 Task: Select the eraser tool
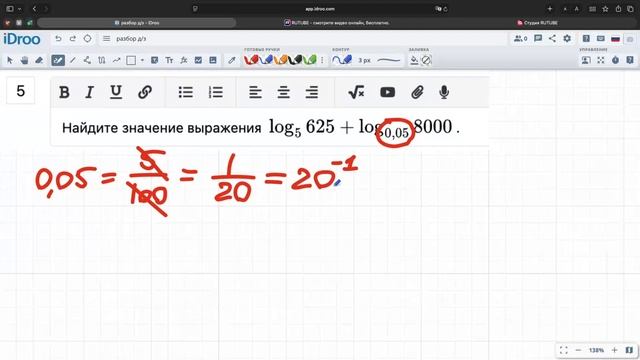point(39,60)
